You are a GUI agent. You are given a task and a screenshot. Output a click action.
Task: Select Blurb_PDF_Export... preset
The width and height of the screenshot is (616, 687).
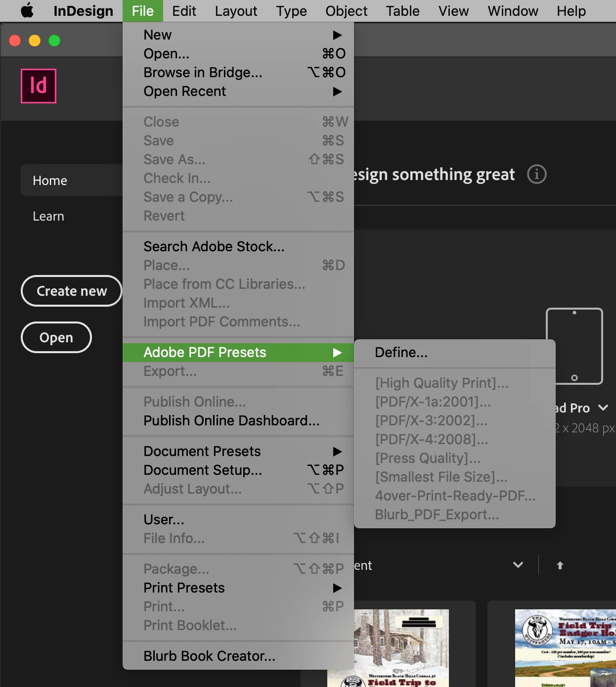tap(455, 514)
